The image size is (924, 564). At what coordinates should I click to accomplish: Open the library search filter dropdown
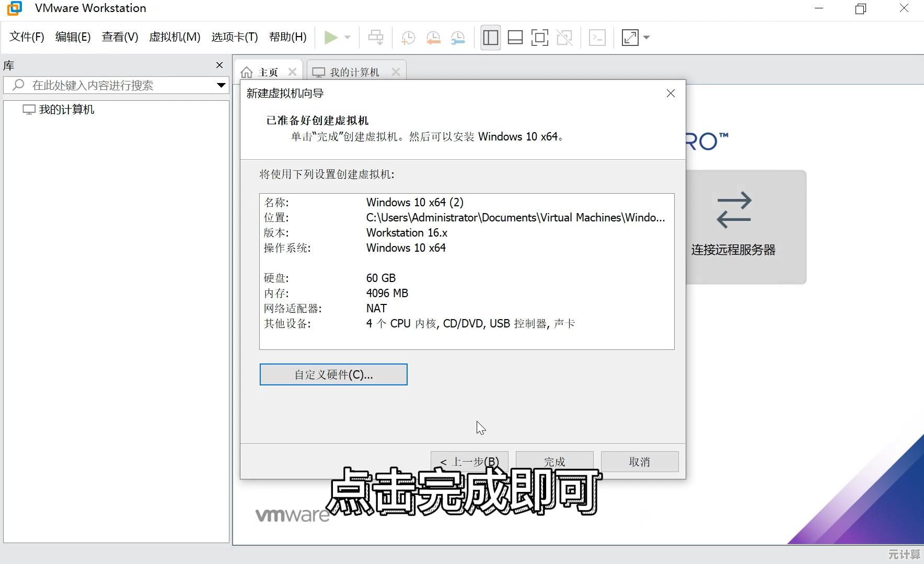(x=221, y=85)
